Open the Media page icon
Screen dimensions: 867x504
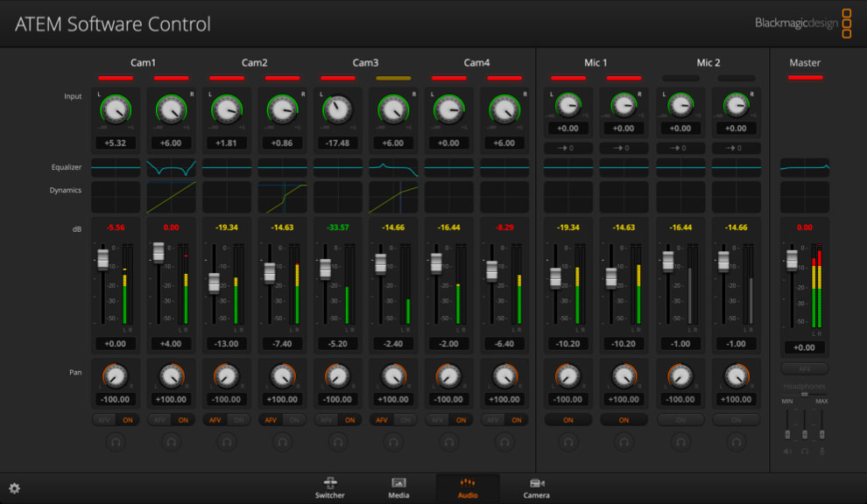click(399, 488)
